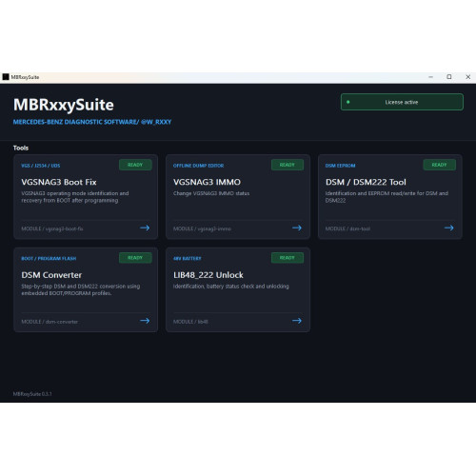Open DSM / DSM222 Tool arrow icon
The image size is (476, 476).
coord(449,228)
